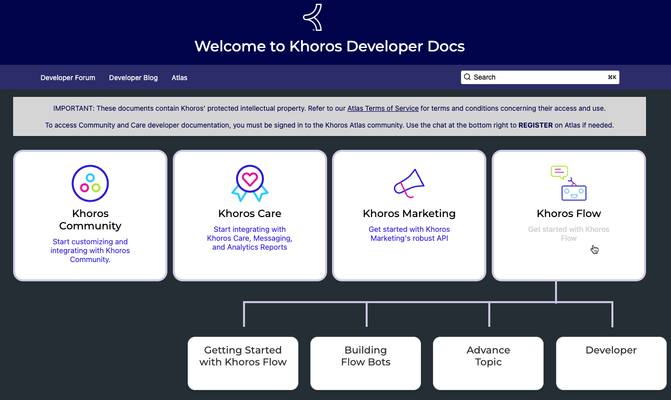Image resolution: width=671 pixels, height=400 pixels.
Task: Open the Developer Forum nav link
Action: [x=68, y=77]
